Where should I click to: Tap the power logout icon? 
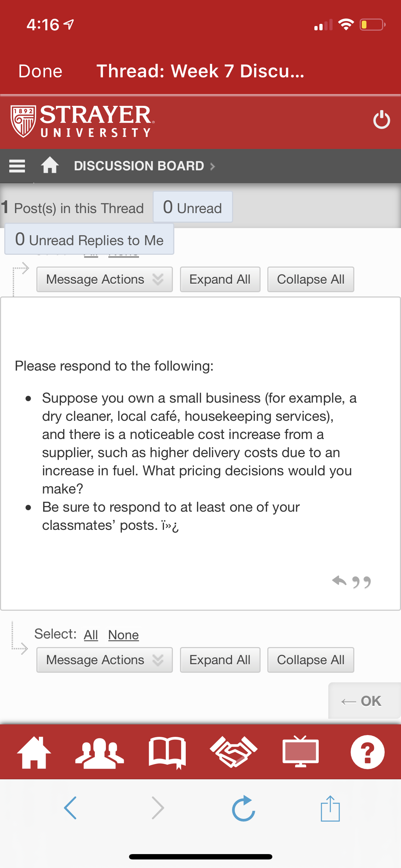[381, 120]
